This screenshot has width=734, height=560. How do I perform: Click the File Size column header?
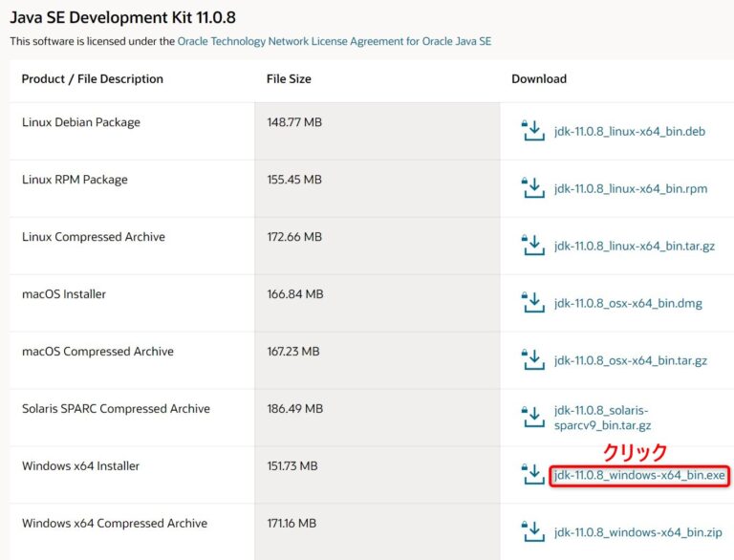(289, 79)
